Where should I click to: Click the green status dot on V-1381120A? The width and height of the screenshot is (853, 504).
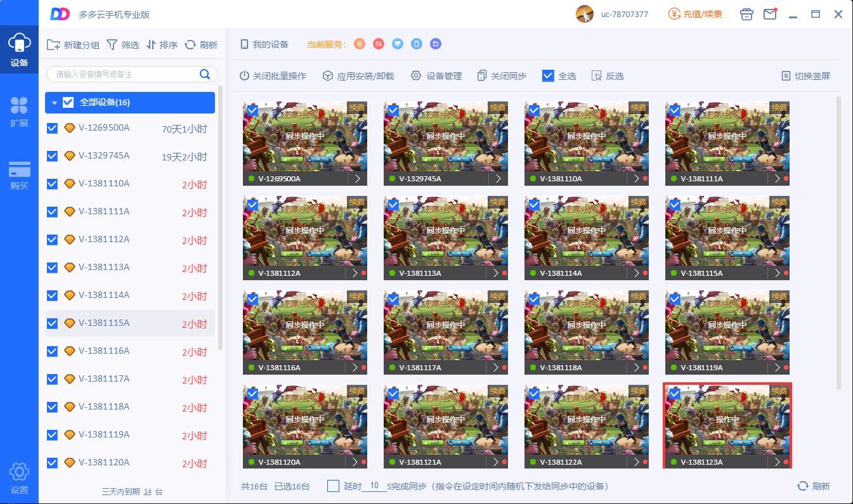click(x=252, y=462)
